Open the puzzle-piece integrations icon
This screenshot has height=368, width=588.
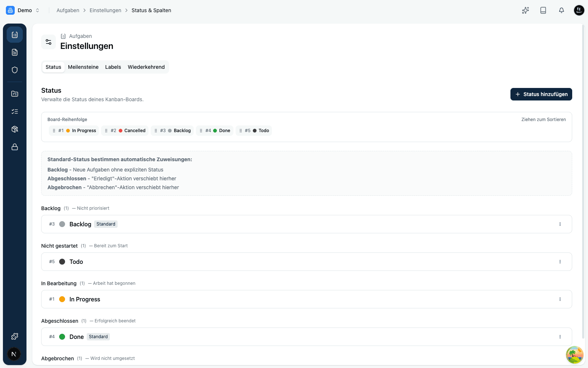pos(15,336)
